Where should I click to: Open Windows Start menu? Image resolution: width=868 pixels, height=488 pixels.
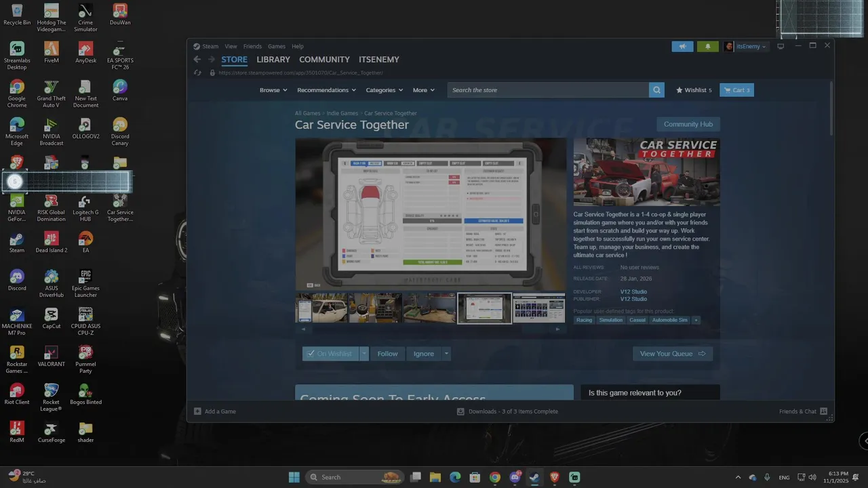294,477
